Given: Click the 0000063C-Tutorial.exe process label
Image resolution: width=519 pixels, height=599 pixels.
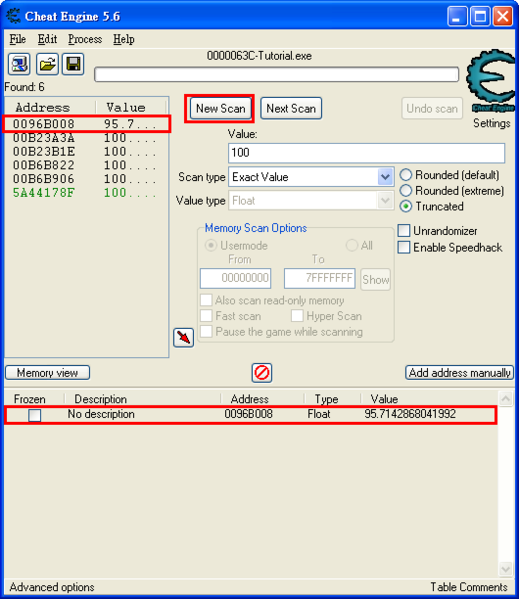Looking at the screenshot, I should 259,56.
